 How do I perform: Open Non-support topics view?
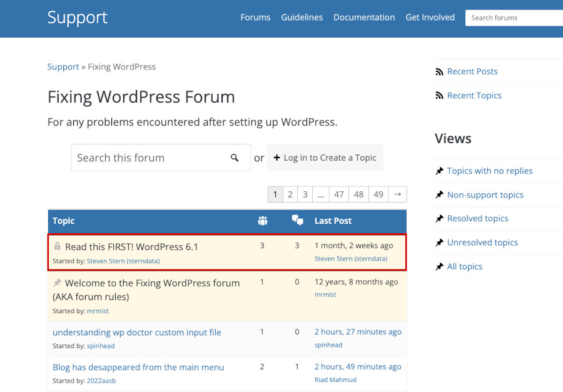(485, 195)
